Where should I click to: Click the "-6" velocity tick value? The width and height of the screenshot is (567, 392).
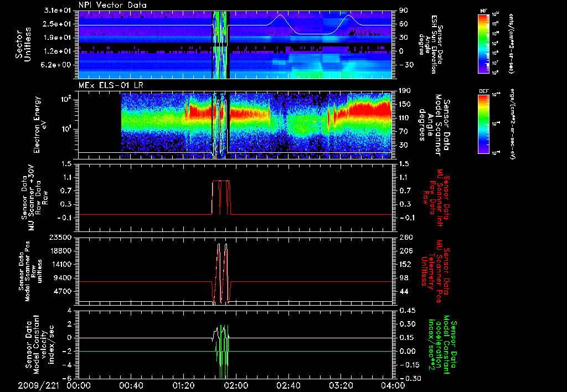click(68, 378)
